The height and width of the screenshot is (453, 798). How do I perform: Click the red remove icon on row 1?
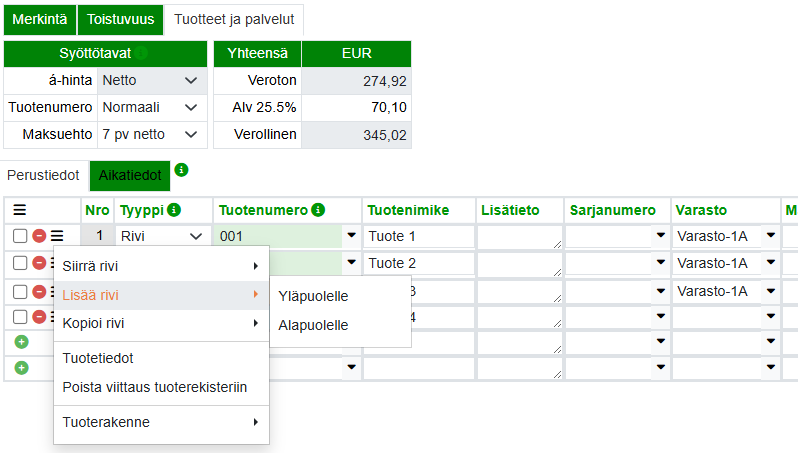[x=39, y=236]
